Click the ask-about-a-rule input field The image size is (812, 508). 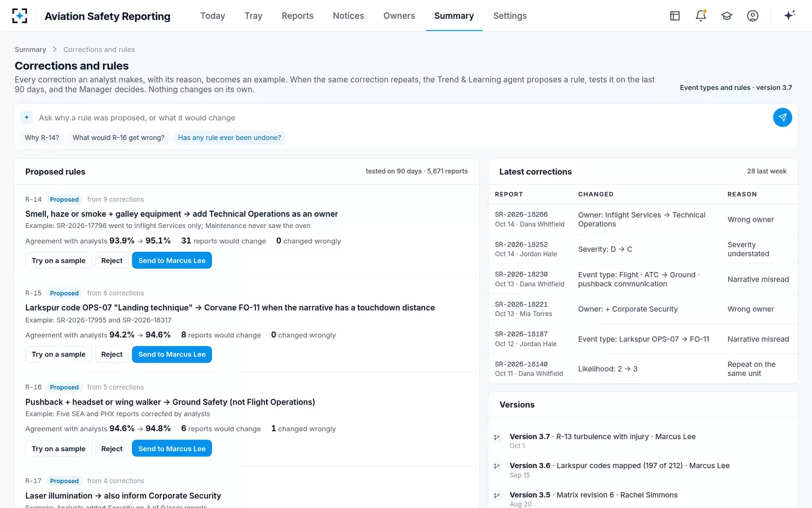402,118
